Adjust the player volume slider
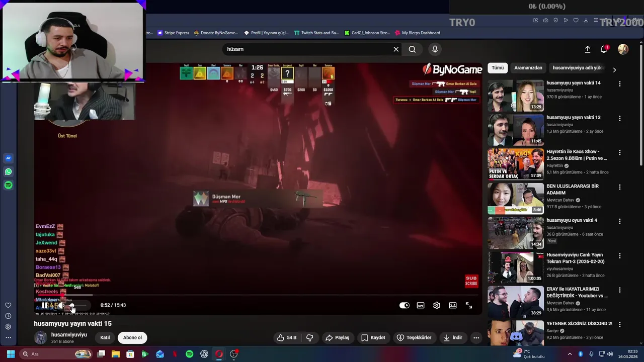 78,305
